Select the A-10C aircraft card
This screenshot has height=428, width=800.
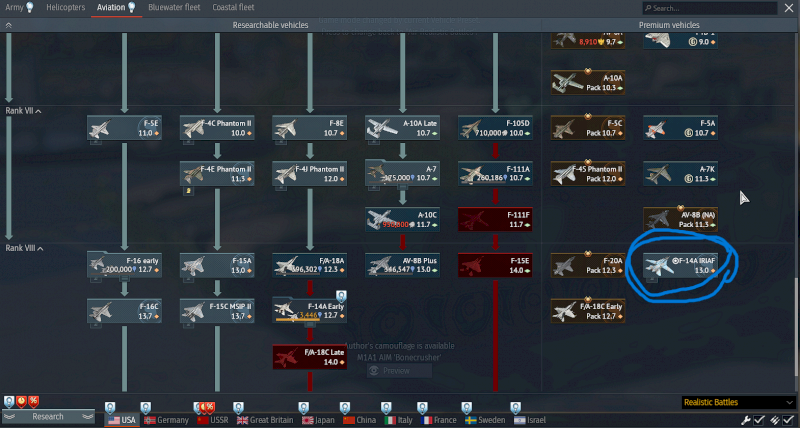[403, 219]
